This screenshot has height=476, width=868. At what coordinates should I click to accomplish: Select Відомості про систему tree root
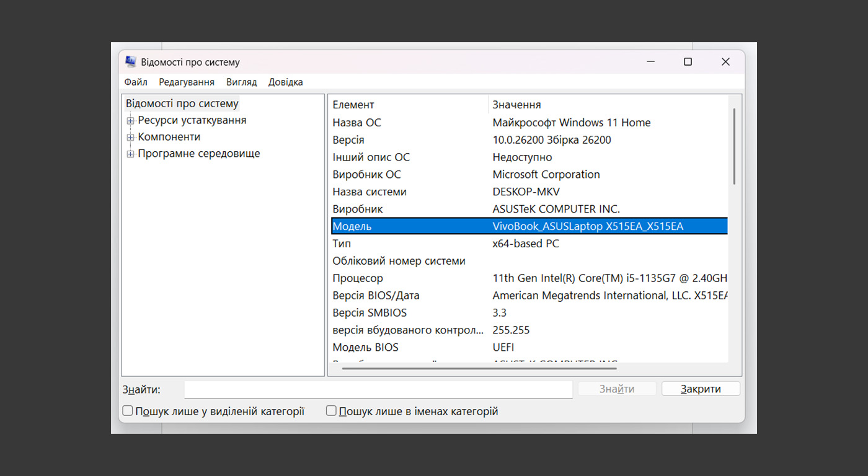click(182, 104)
